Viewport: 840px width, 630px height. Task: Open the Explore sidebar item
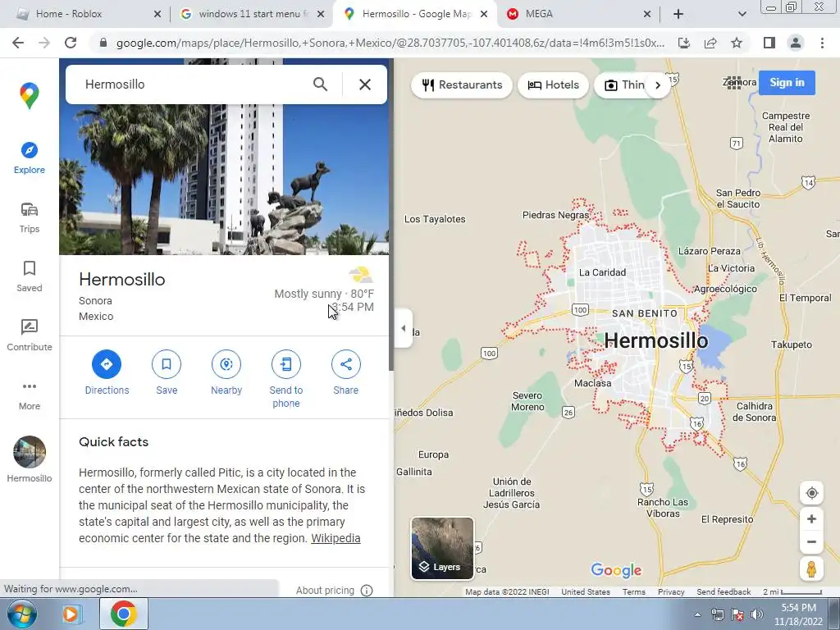[x=30, y=158]
